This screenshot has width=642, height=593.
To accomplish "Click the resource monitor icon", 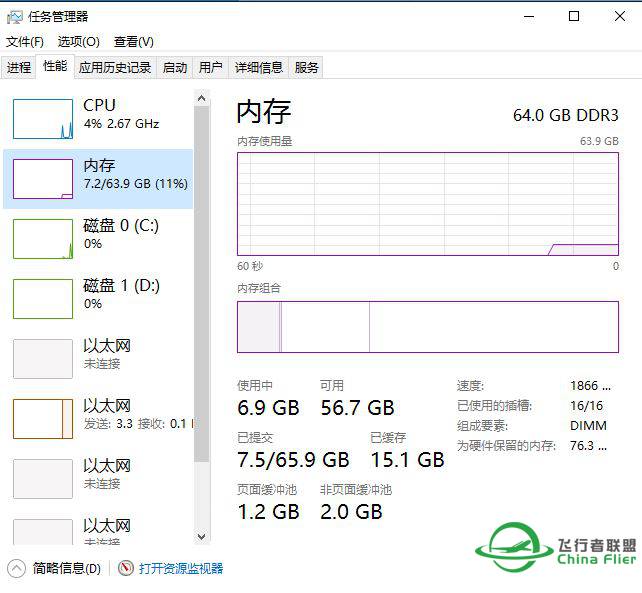I will click(126, 568).
